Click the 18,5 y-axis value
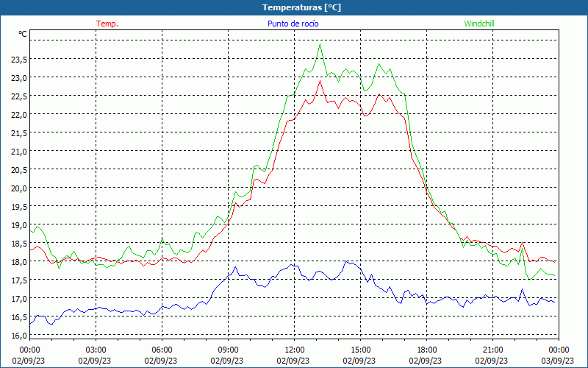 (19, 244)
